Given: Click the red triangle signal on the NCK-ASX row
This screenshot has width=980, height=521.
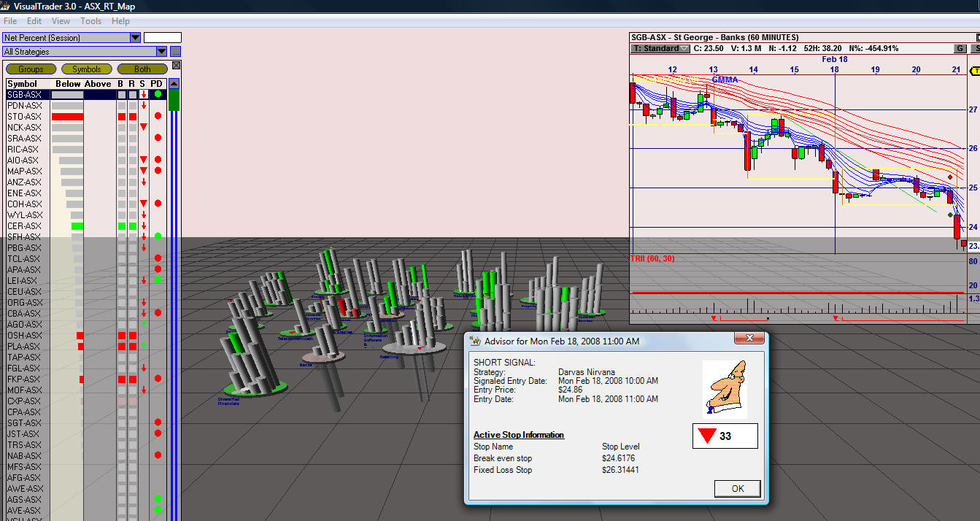Looking at the screenshot, I should coord(144,127).
